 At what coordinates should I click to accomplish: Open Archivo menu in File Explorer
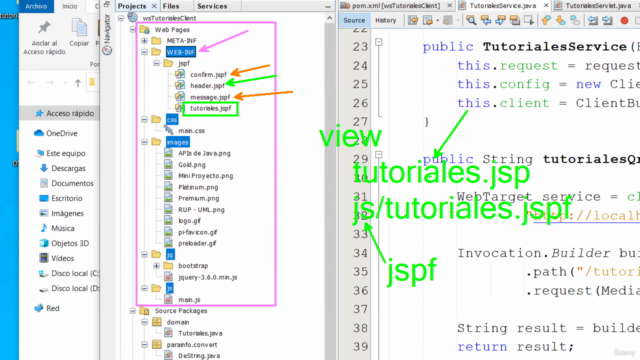click(36, 6)
